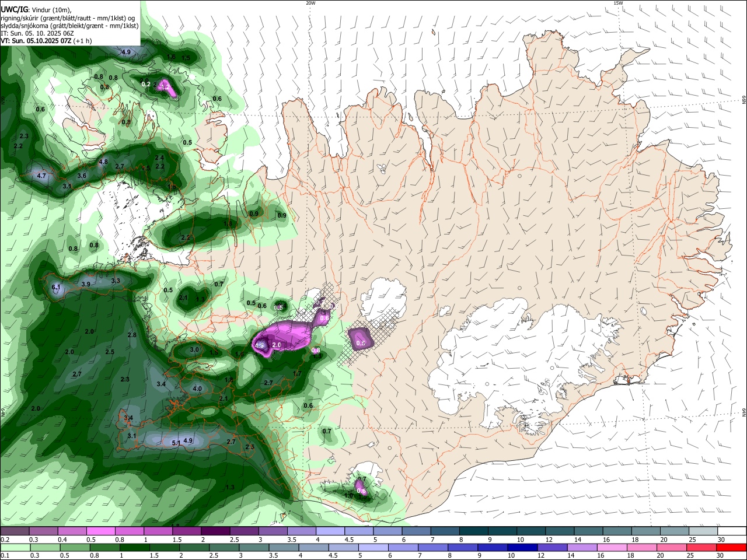Select the pale green 0.1 rain legend swatch
Viewport: 747px width, 560px height.
click(16, 547)
